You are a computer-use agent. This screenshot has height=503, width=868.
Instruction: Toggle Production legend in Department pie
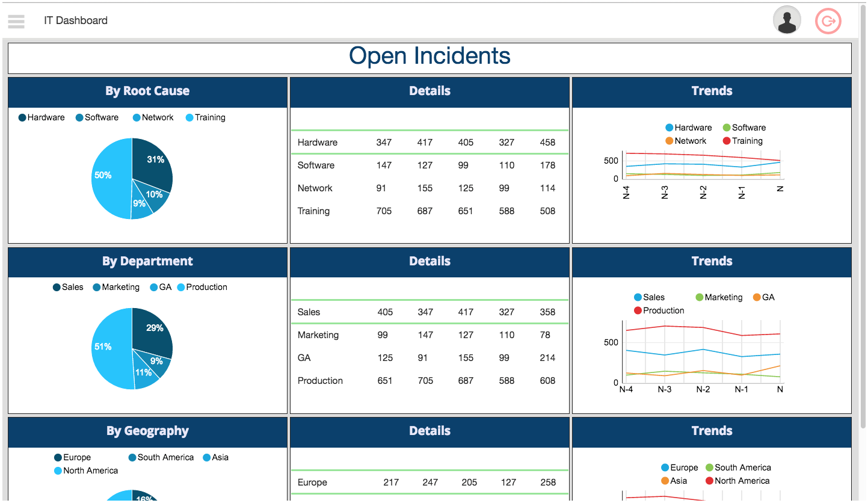point(202,287)
